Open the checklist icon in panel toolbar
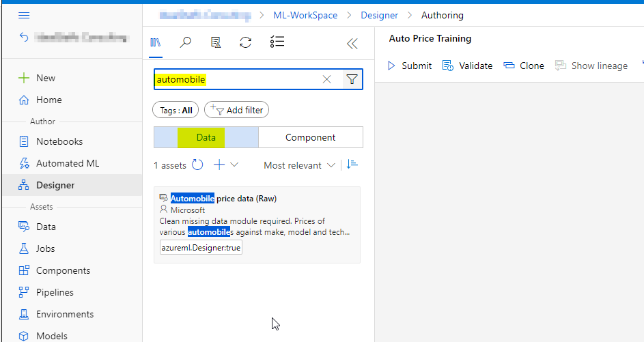This screenshot has height=342, width=644. pyautogui.click(x=277, y=43)
